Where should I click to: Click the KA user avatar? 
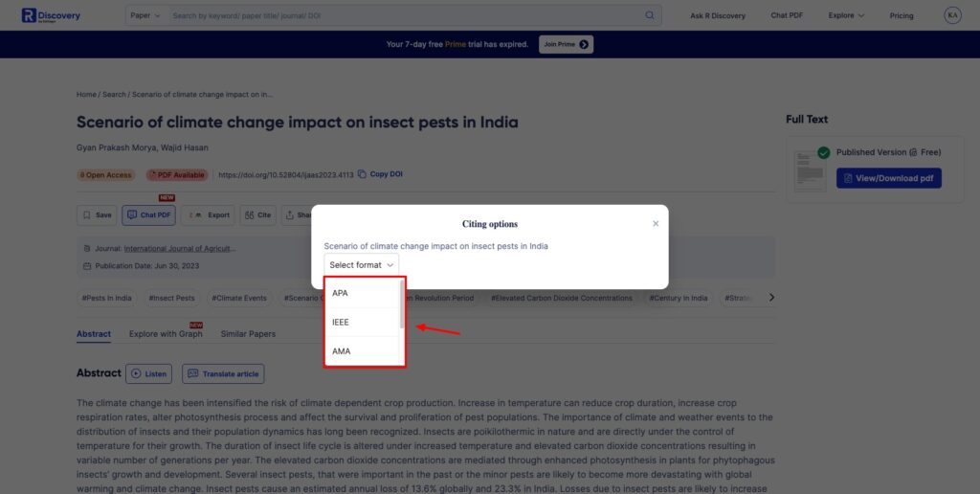point(952,15)
